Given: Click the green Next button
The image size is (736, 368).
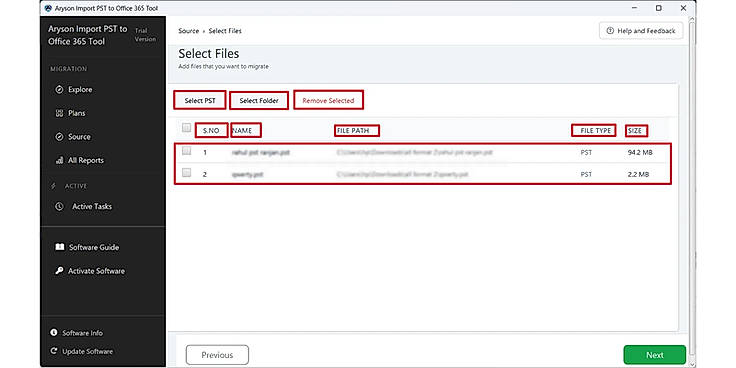Looking at the screenshot, I should pos(654,355).
